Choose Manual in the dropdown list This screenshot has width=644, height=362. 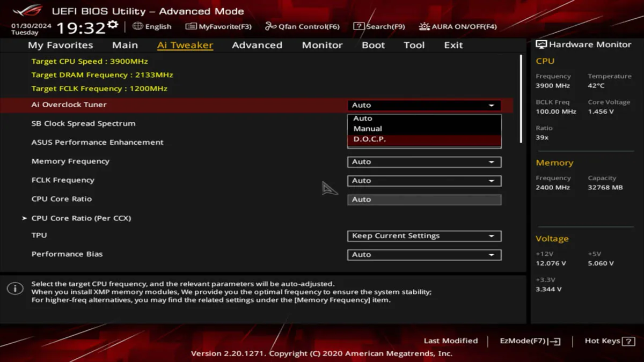[x=424, y=129]
